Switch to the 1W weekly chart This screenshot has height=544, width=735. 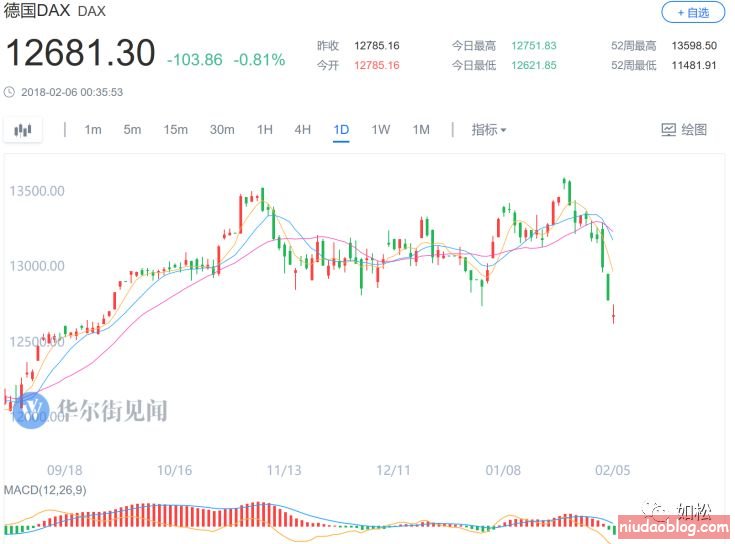point(381,129)
